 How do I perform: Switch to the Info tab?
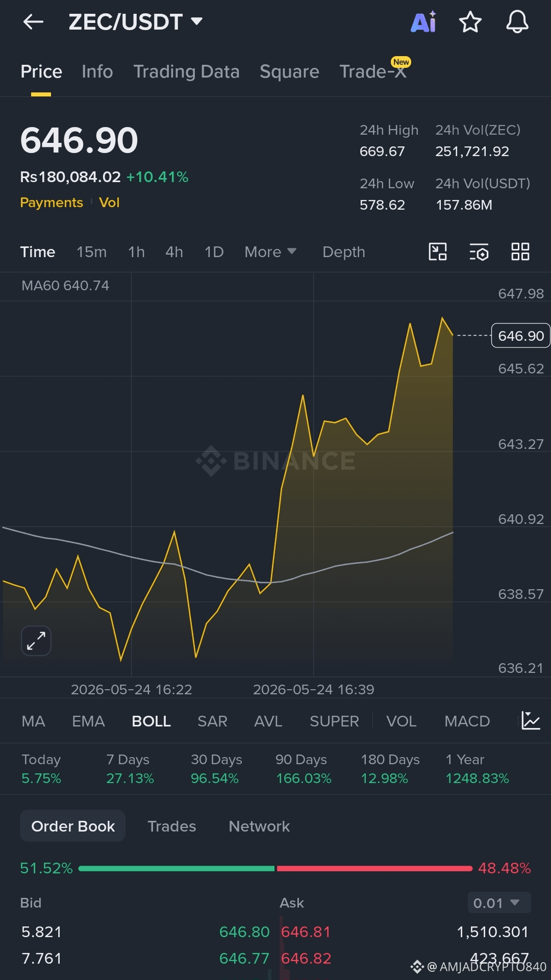(x=97, y=72)
